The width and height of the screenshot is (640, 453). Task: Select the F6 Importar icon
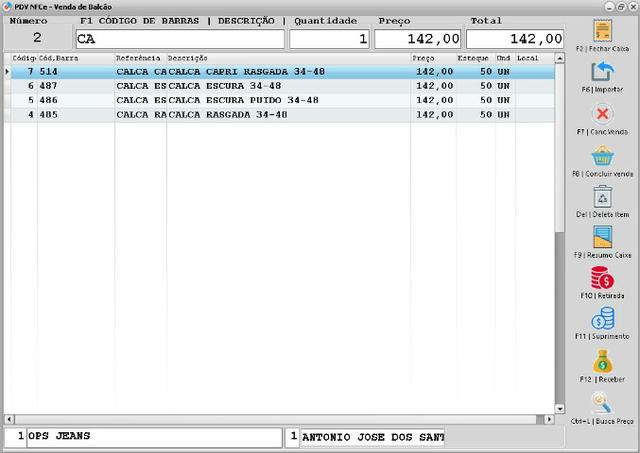tap(602, 72)
